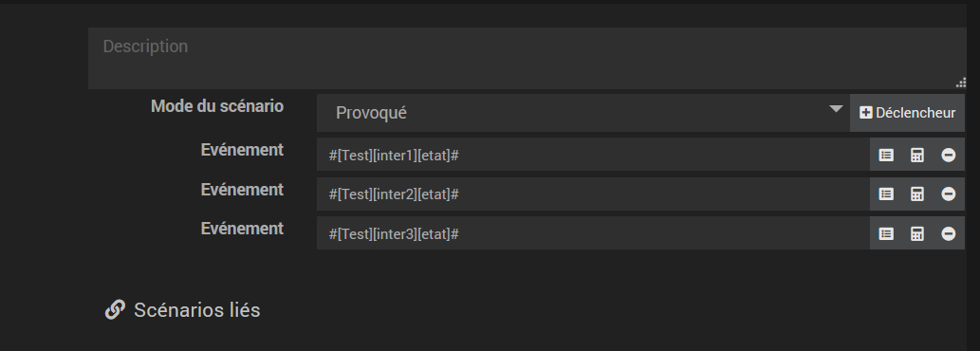Click the Mode du scénario label
The width and height of the screenshot is (980, 351).
[217, 106]
